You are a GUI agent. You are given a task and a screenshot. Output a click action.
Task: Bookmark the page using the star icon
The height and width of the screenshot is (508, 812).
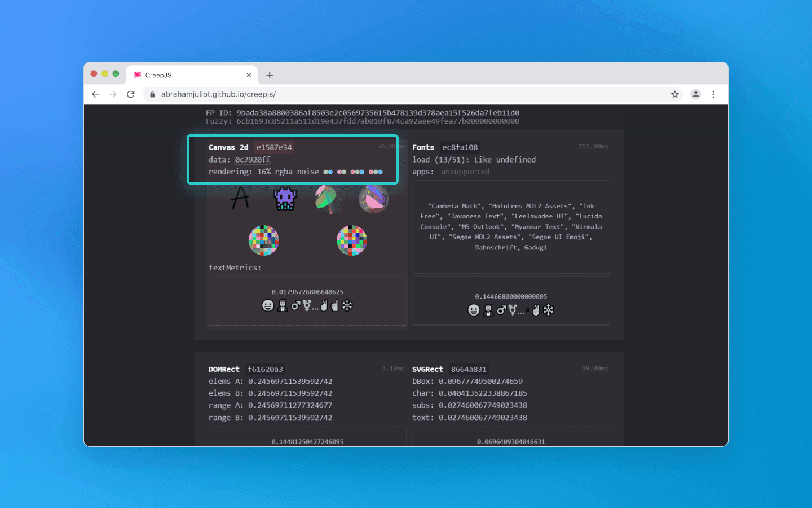(x=675, y=94)
